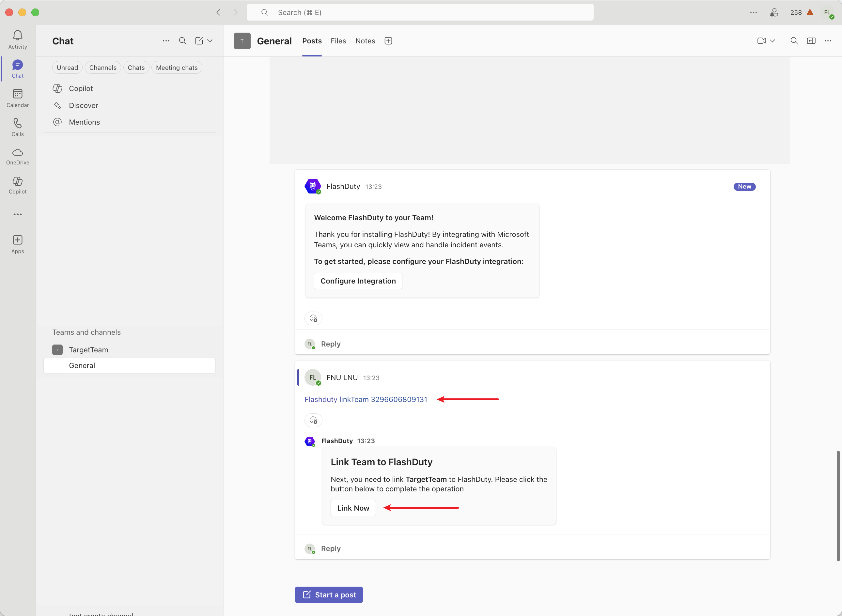Add a tab with the plus icon
This screenshot has height=616, width=842.
tap(388, 41)
